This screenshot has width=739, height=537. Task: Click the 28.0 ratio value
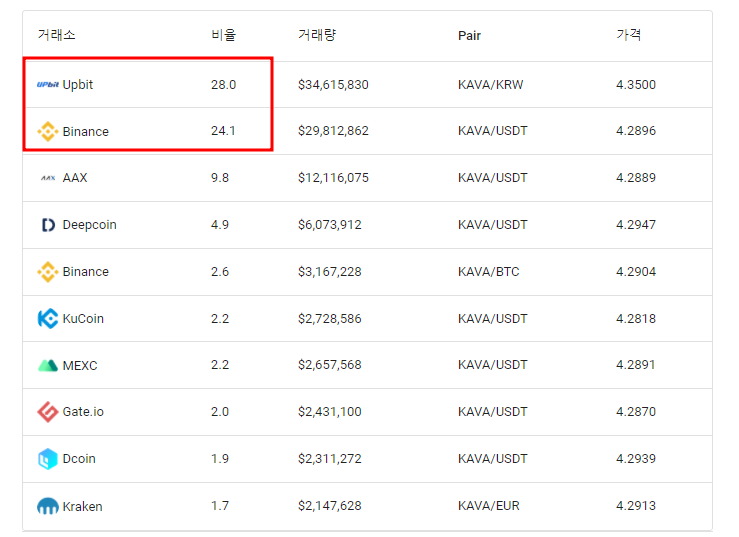223,85
